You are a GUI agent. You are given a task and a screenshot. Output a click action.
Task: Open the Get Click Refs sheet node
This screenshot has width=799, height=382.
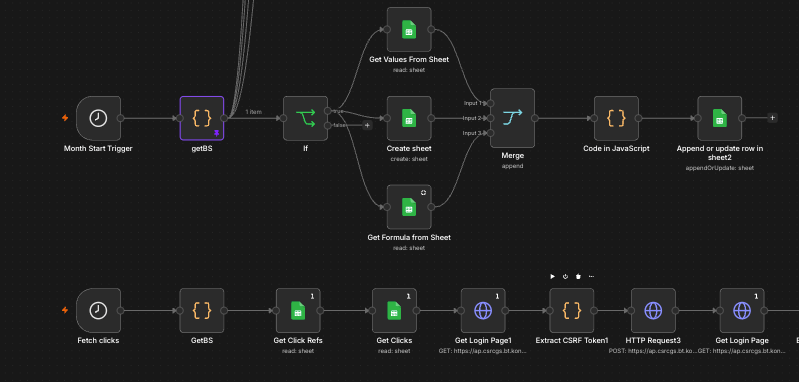pos(298,310)
